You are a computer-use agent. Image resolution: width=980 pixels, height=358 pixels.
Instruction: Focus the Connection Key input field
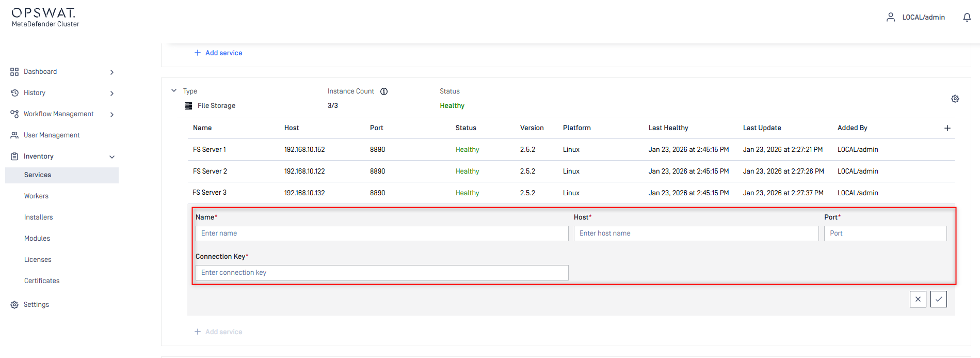pyautogui.click(x=381, y=273)
